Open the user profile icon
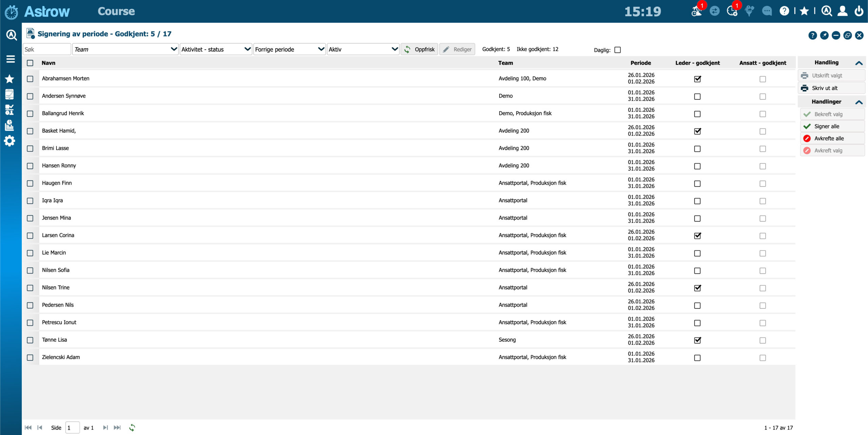 [x=843, y=11]
